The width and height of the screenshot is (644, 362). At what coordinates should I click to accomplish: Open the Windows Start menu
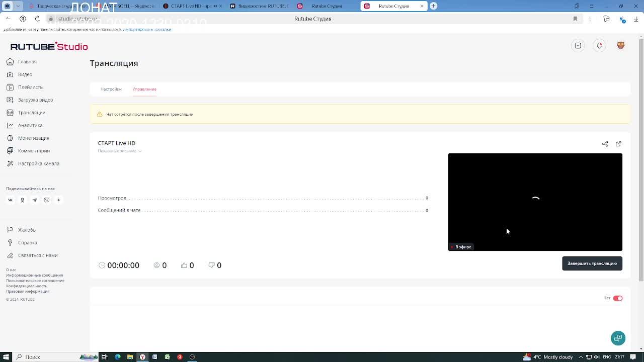pyautogui.click(x=6, y=357)
